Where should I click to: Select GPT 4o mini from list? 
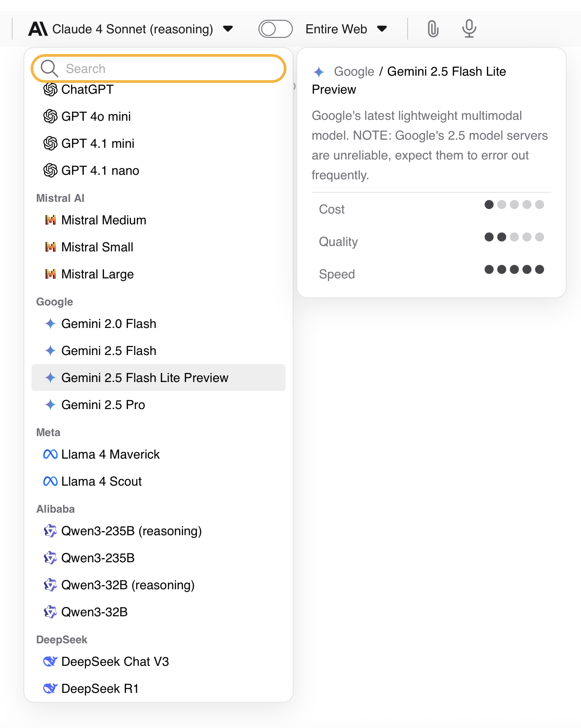96,116
